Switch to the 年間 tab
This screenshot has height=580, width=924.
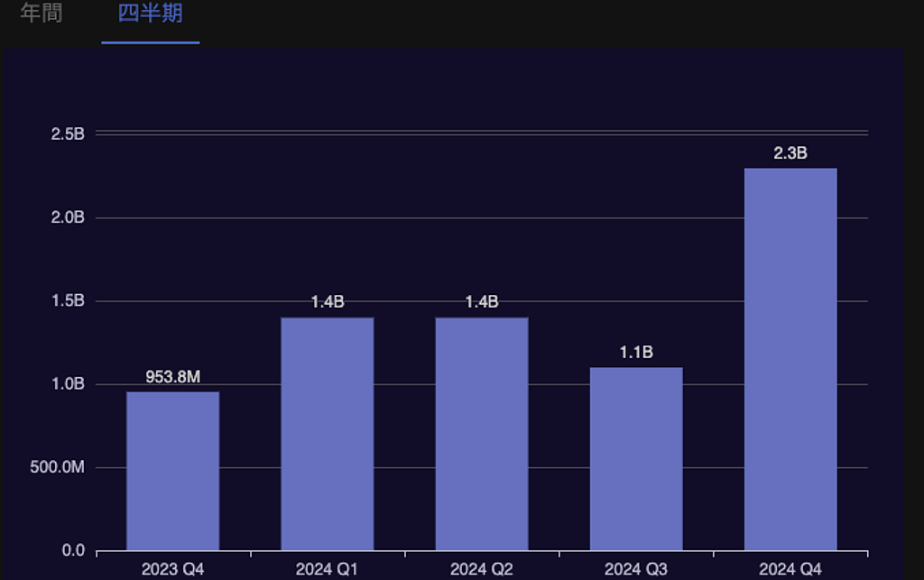(42, 14)
